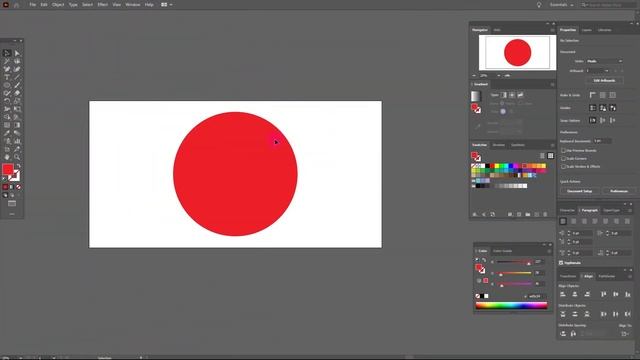640x360 pixels.
Task: Open the Align To dropdown
Action: [x=625, y=334]
